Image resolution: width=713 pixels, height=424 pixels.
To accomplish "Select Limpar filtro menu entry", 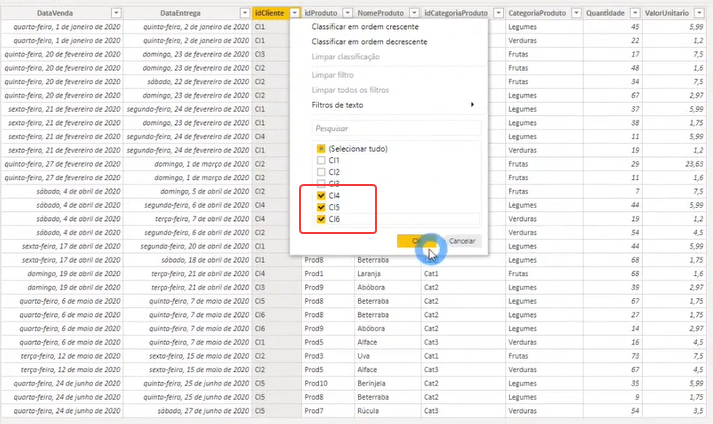I will 332,75.
